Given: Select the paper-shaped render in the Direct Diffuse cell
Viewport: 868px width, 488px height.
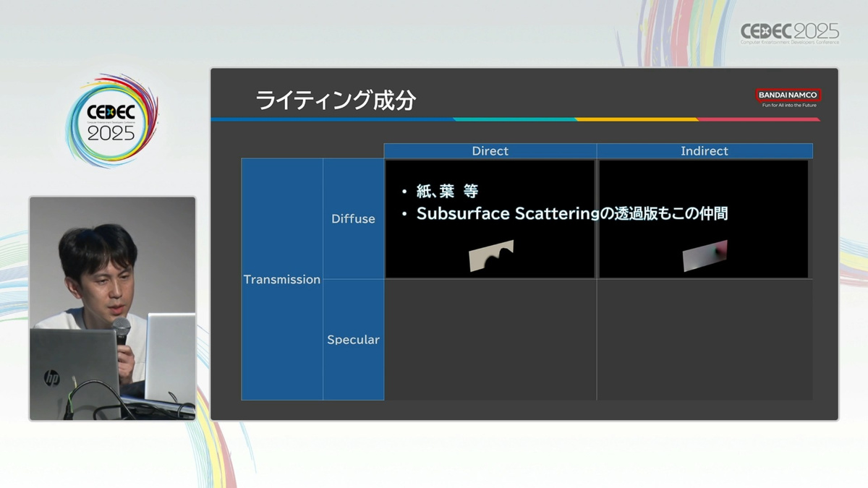Looking at the screenshot, I should pyautogui.click(x=492, y=256).
